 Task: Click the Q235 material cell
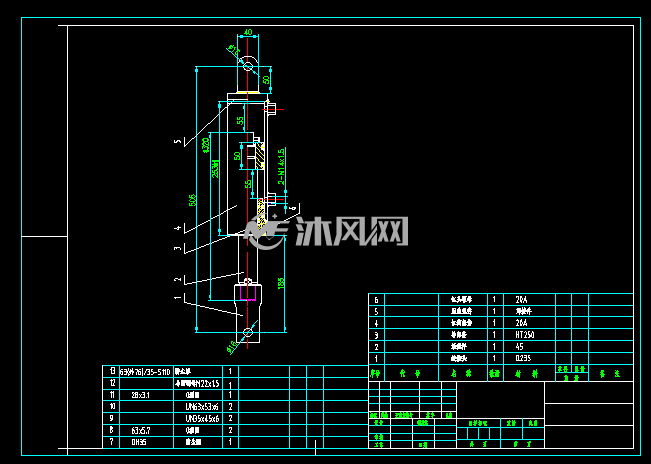tap(523, 358)
